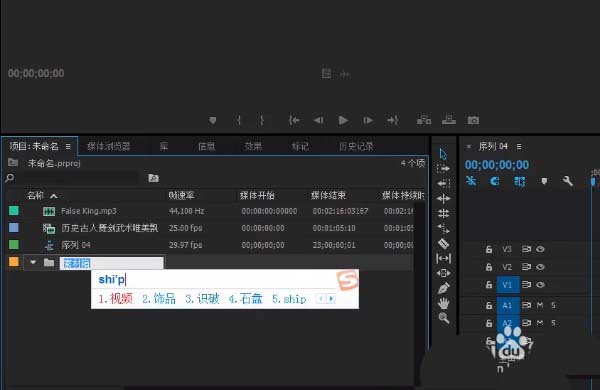Toggle lock on V1 track
This screenshot has width=600, height=390.
point(489,285)
